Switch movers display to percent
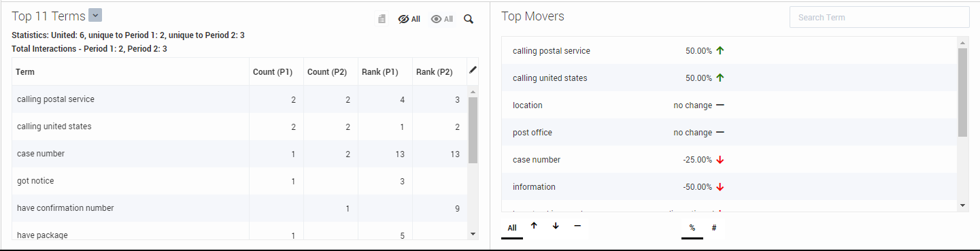 tap(692, 228)
